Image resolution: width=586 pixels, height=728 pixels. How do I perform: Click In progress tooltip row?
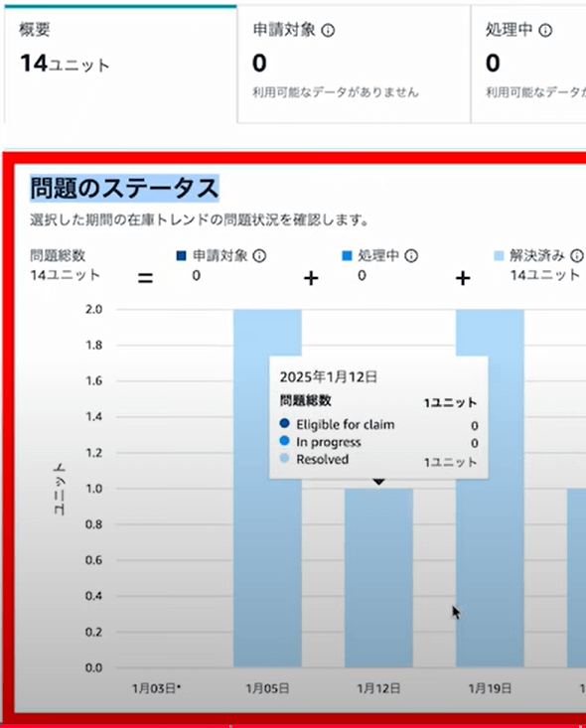click(378, 443)
